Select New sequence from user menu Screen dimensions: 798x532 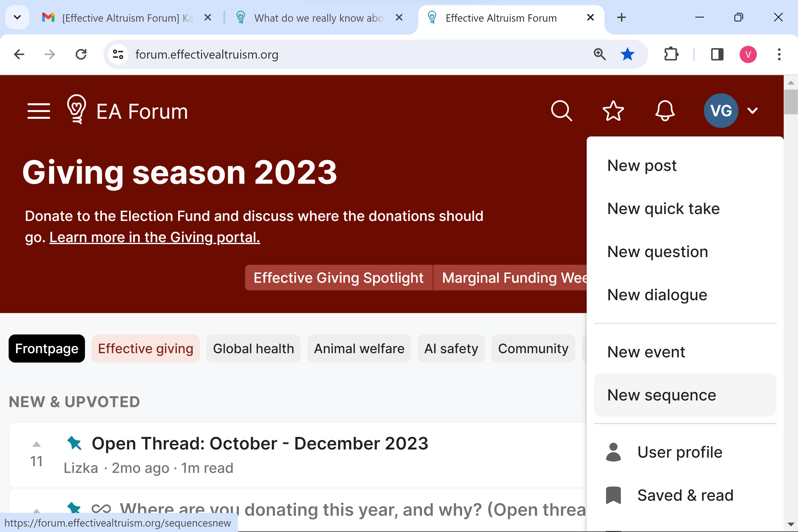click(x=662, y=395)
